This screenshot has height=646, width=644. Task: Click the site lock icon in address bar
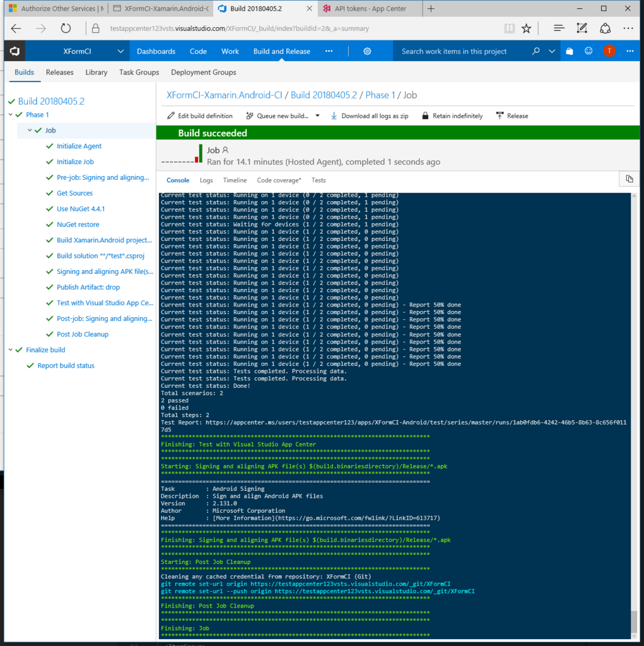point(96,28)
